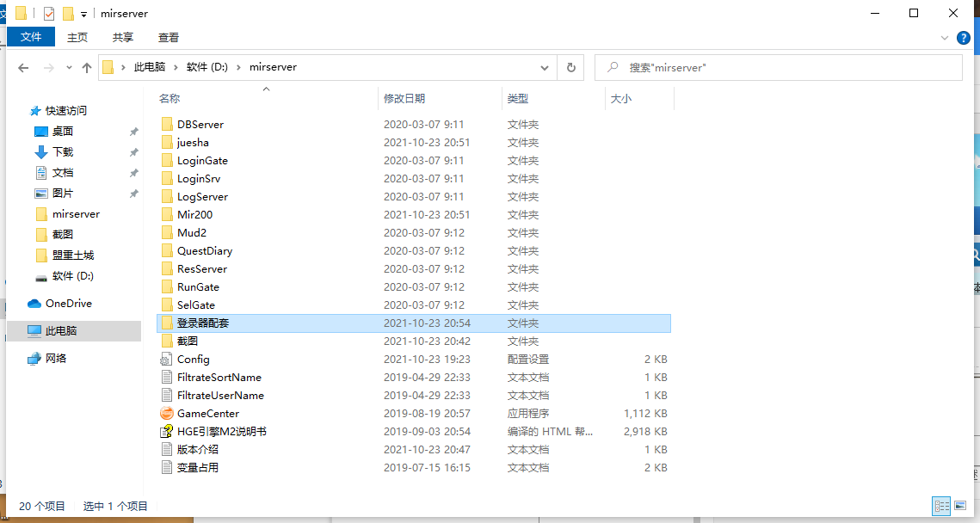Click the OneDrive cloud icon in sidebar

(34, 304)
